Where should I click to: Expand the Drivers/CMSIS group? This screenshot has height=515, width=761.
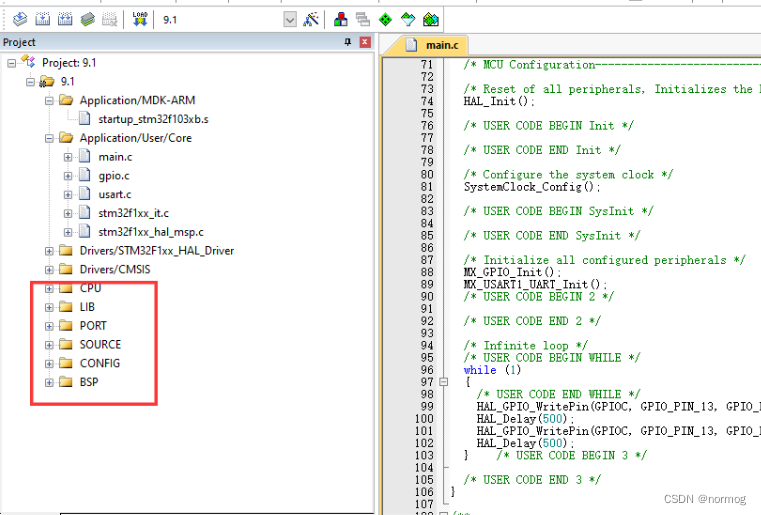pyautogui.click(x=49, y=270)
